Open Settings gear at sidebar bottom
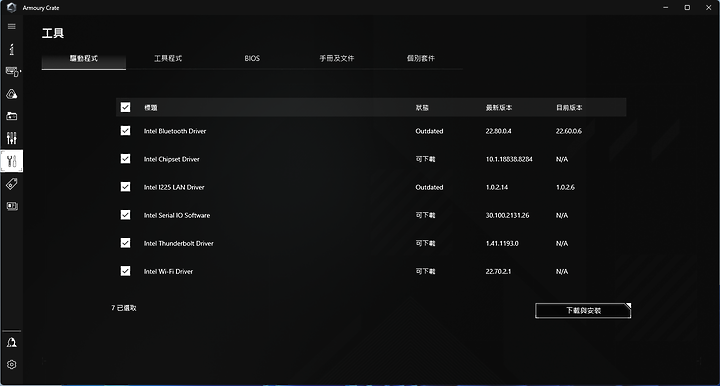The width and height of the screenshot is (720, 386). click(12, 364)
